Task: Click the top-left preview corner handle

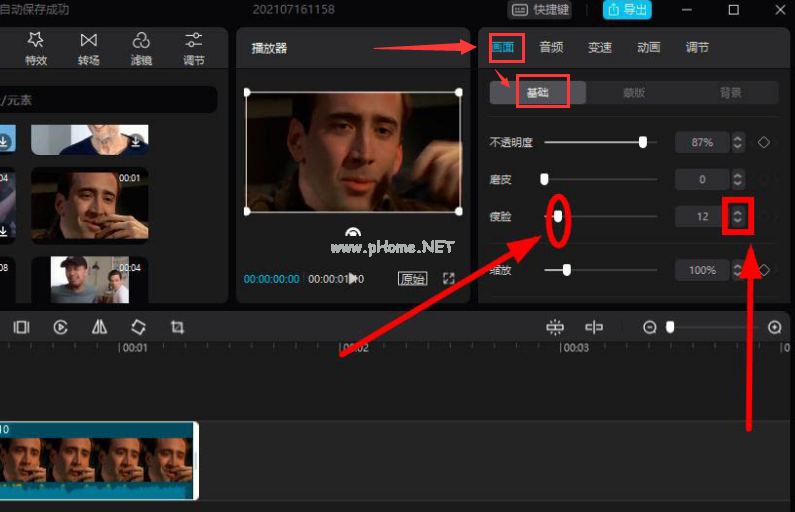Action: coord(247,92)
